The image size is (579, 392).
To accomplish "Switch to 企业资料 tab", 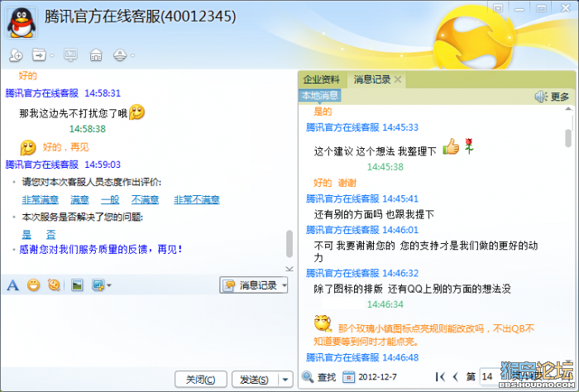I will [321, 79].
